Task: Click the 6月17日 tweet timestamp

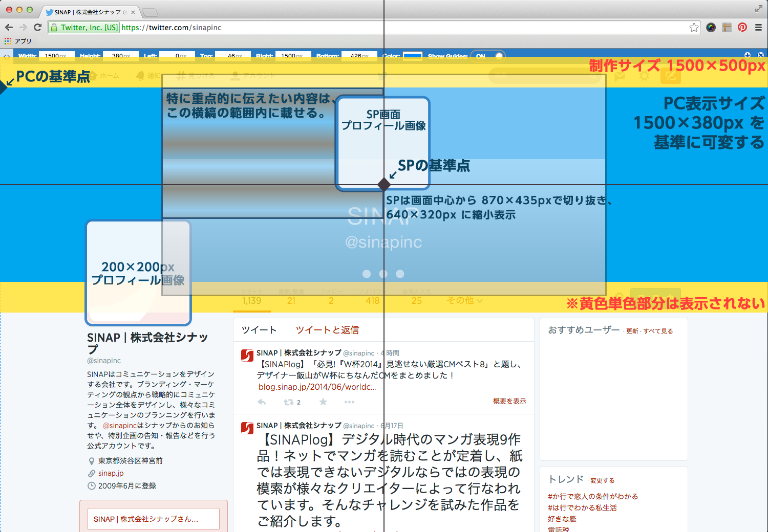Action: click(392, 426)
